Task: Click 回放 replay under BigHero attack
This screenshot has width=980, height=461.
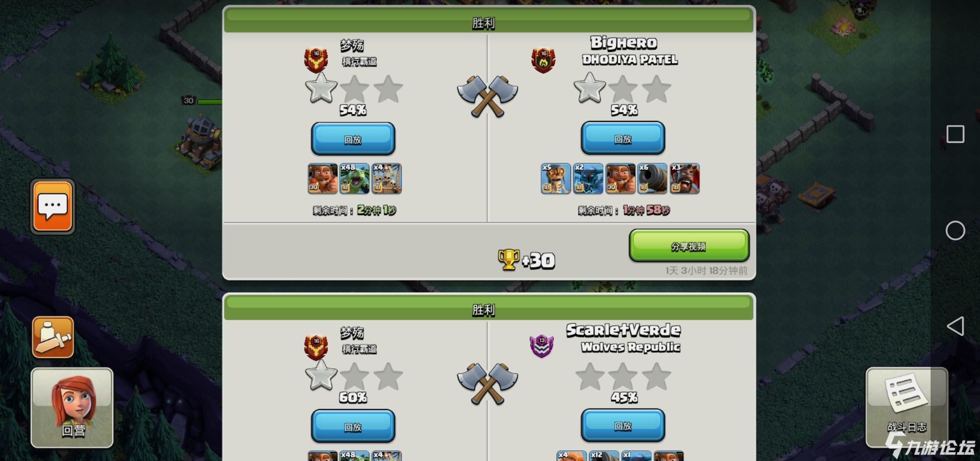Action: (623, 138)
